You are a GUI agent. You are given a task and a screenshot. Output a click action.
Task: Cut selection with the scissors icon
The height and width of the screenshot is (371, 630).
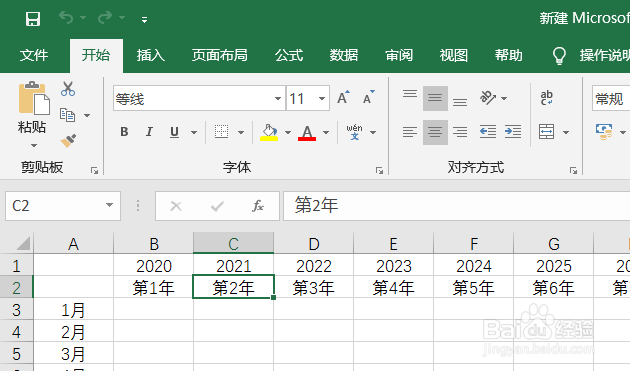[68, 89]
